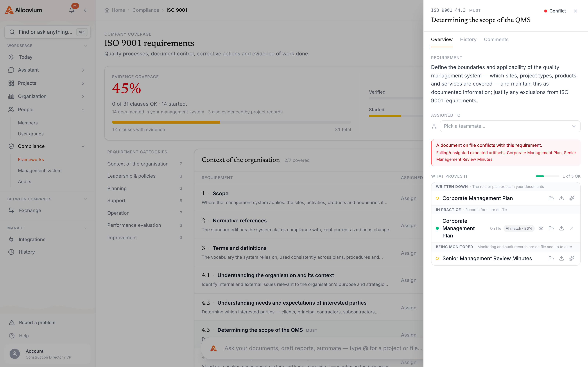588x367 pixels.
Task: Collapse the sidebar with the arrow icon
Action: point(85,10)
